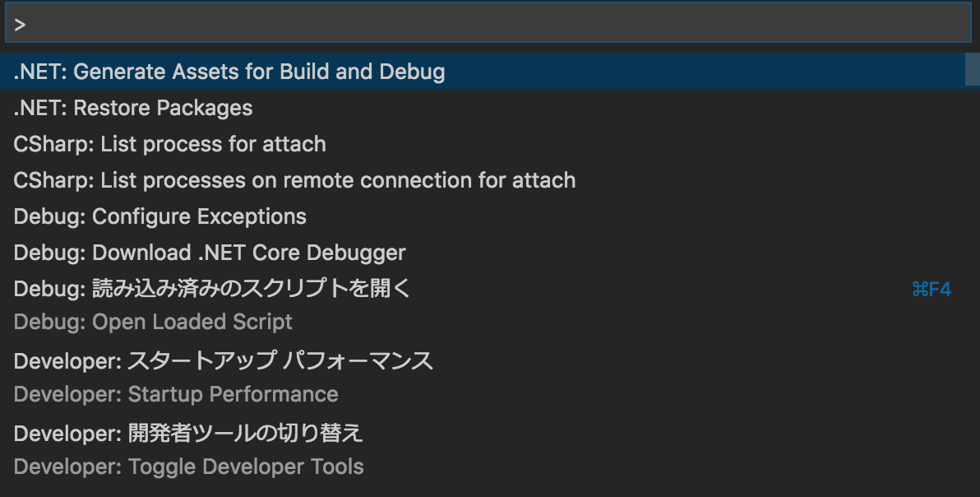Click the > prefix in command input

(20, 25)
